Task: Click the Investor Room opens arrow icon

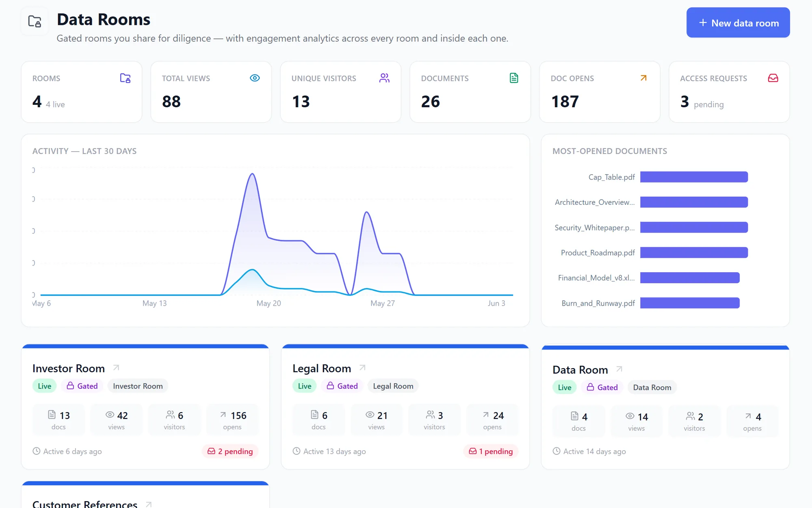Action: (x=223, y=415)
